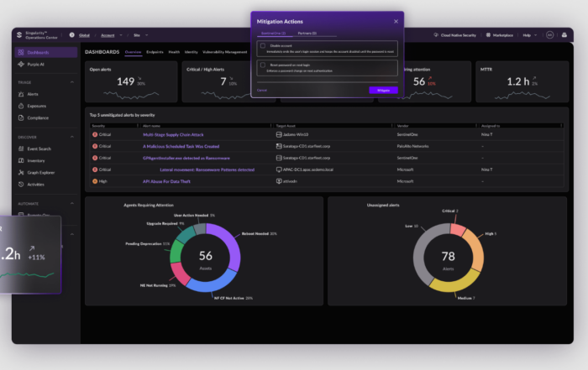Check Reset password on next login
The height and width of the screenshot is (370, 588).
pyautogui.click(x=263, y=65)
